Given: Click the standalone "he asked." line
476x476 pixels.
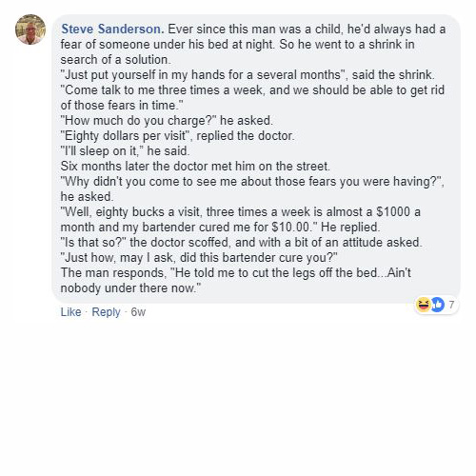Looking at the screenshot, I should (87, 196).
